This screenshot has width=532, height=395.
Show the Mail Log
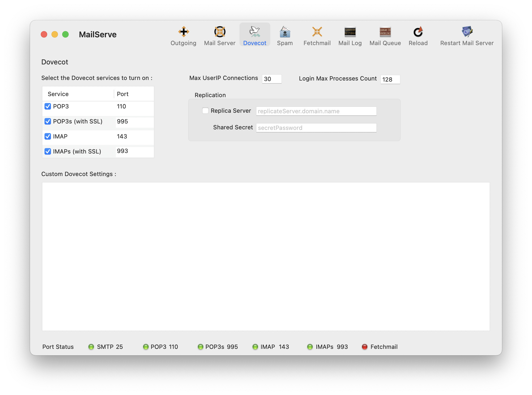[x=350, y=32]
